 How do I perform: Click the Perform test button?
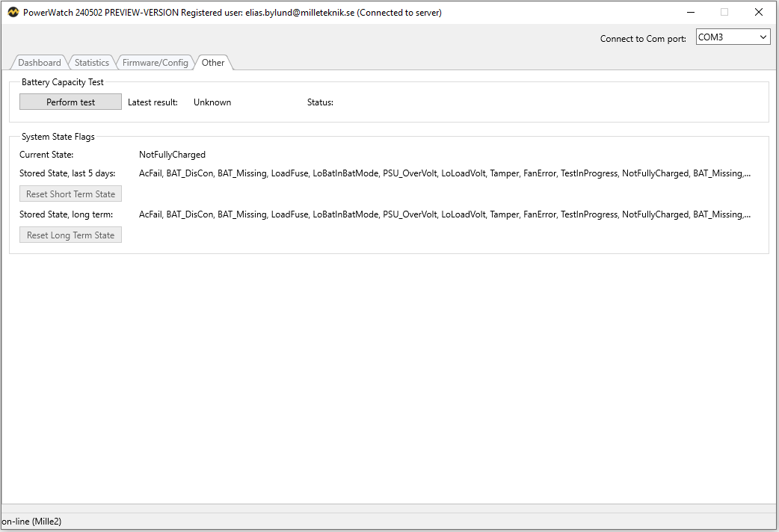point(70,101)
